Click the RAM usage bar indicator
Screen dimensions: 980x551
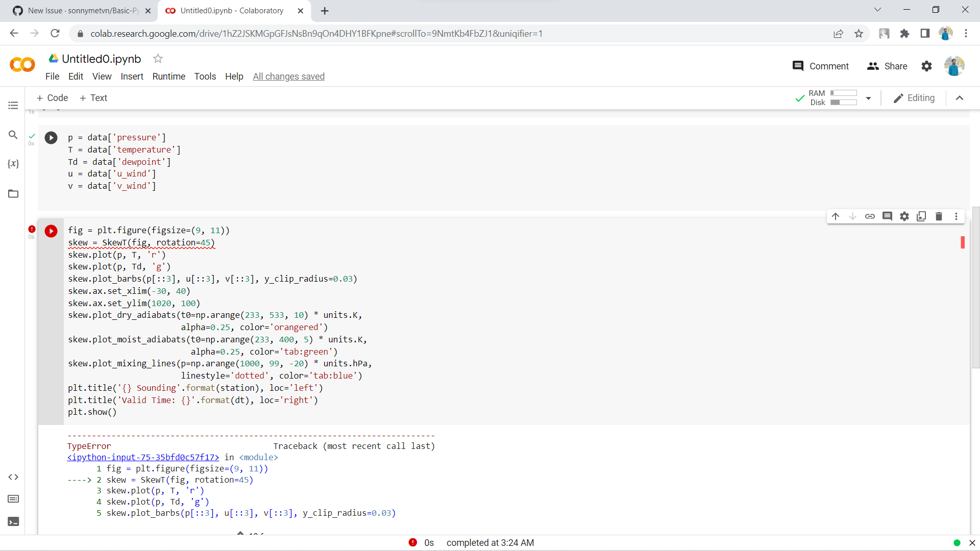pyautogui.click(x=843, y=93)
